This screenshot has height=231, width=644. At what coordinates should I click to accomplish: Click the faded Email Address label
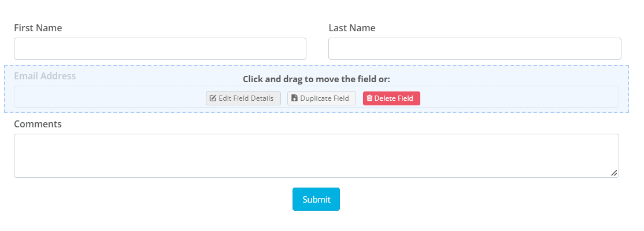(x=45, y=76)
